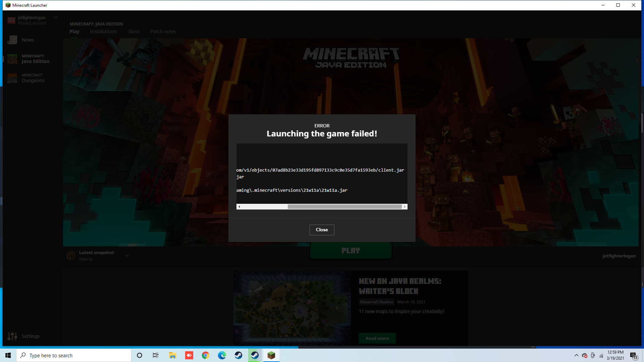Close the launch failed error dialog
This screenshot has height=362, width=644.
322,230
